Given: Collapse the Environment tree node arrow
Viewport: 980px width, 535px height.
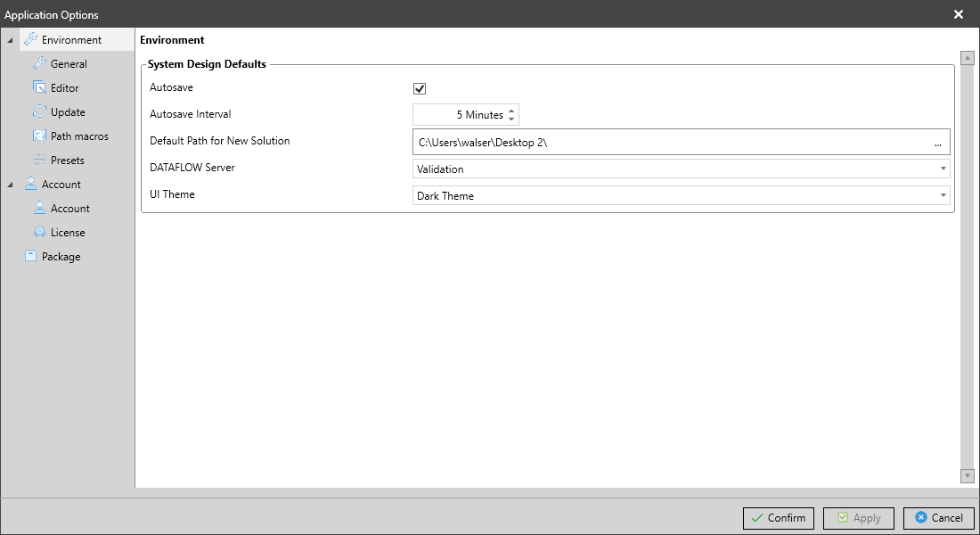Looking at the screenshot, I should click(x=10, y=40).
